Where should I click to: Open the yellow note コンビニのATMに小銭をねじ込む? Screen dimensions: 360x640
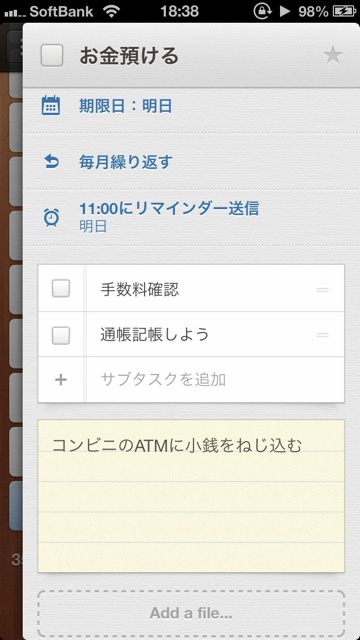(191, 496)
